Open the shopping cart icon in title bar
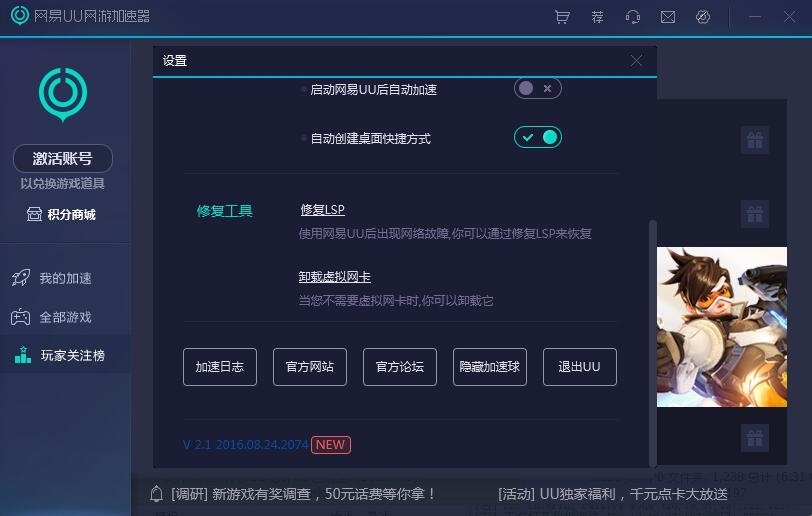This screenshot has width=812, height=516. pos(562,17)
